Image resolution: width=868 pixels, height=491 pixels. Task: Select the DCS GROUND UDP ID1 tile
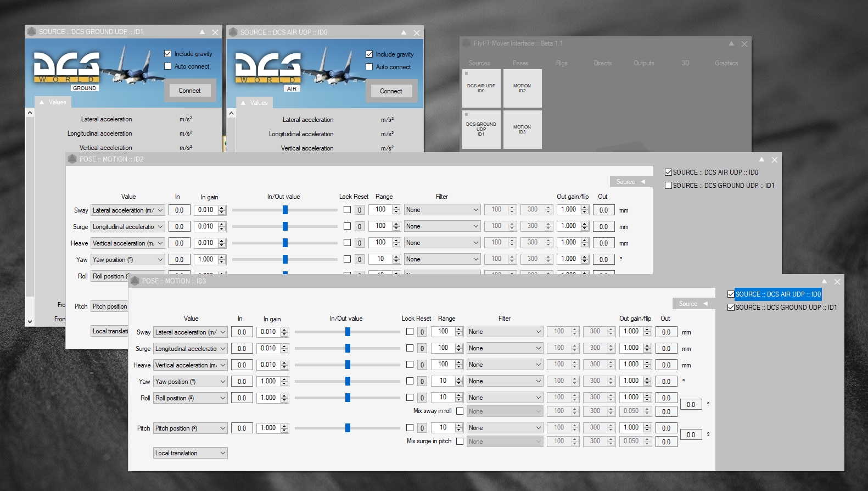pyautogui.click(x=481, y=130)
